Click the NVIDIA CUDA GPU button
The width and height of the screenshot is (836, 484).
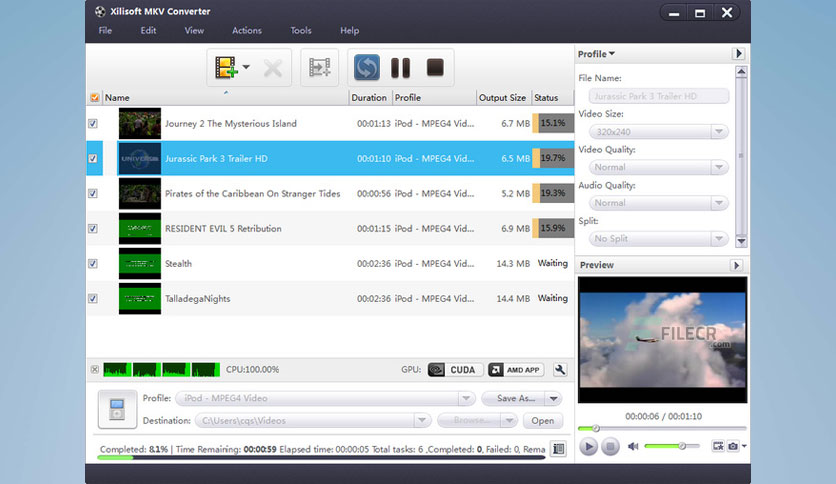click(x=455, y=370)
